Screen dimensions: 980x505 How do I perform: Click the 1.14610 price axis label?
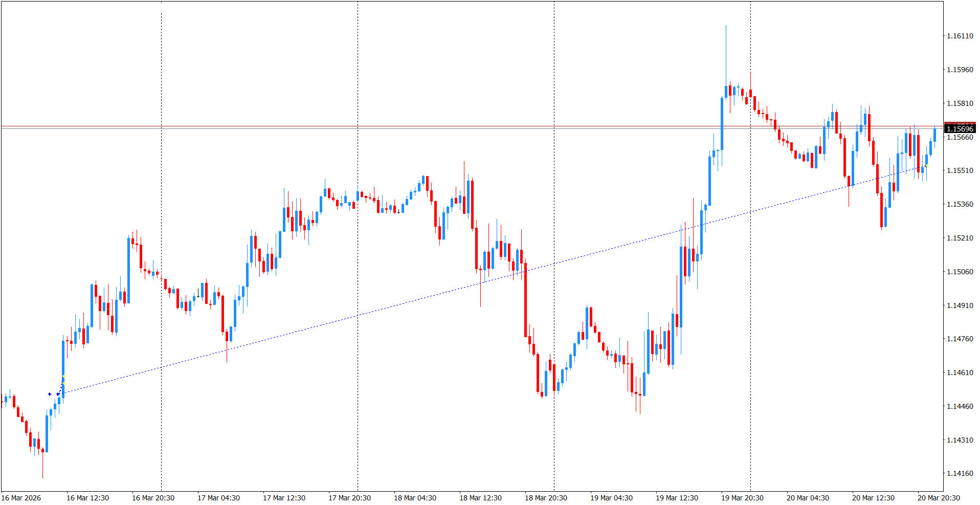pyautogui.click(x=960, y=372)
